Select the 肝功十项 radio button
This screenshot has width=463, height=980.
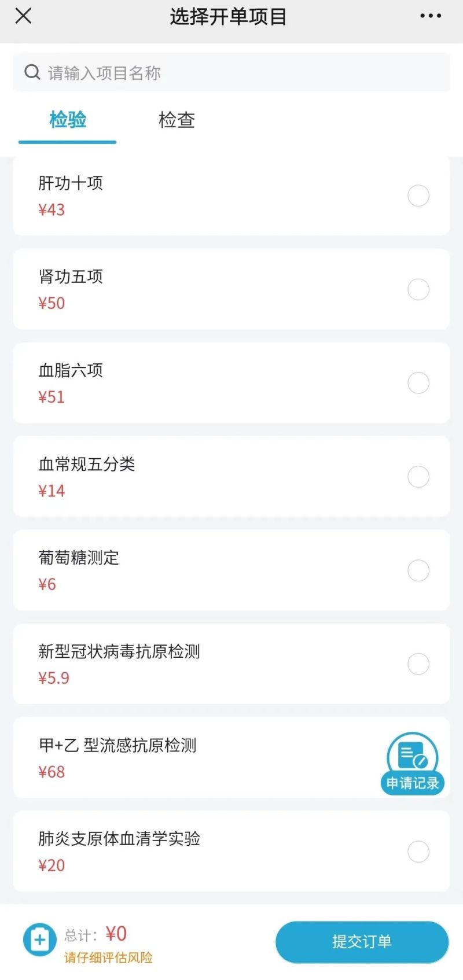point(418,196)
